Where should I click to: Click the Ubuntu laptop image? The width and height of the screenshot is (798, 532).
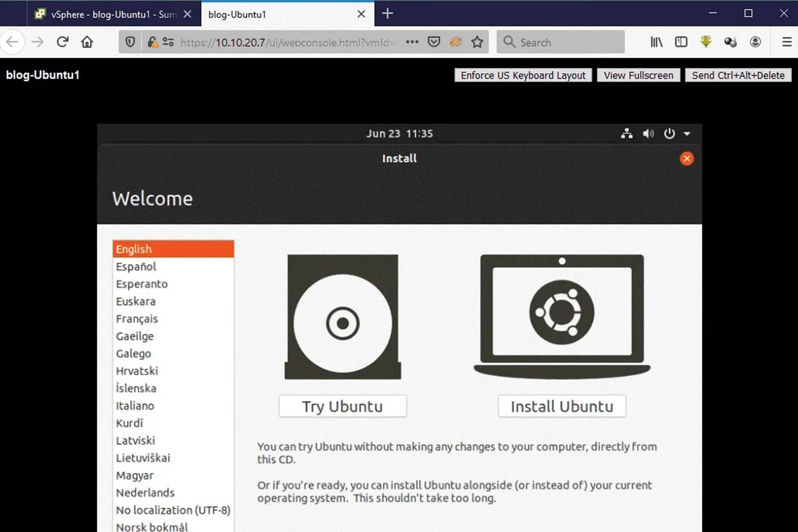point(562,317)
